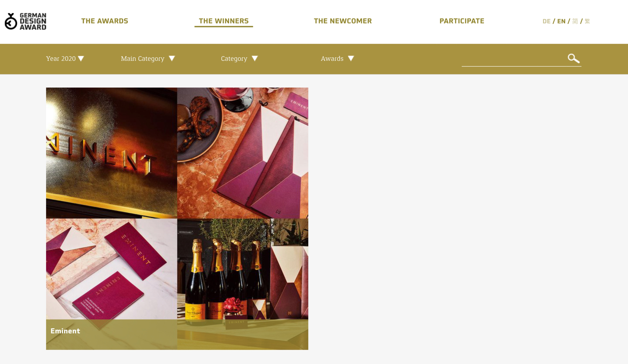Open the Year 2020 dropdown
628x364 pixels.
point(65,58)
